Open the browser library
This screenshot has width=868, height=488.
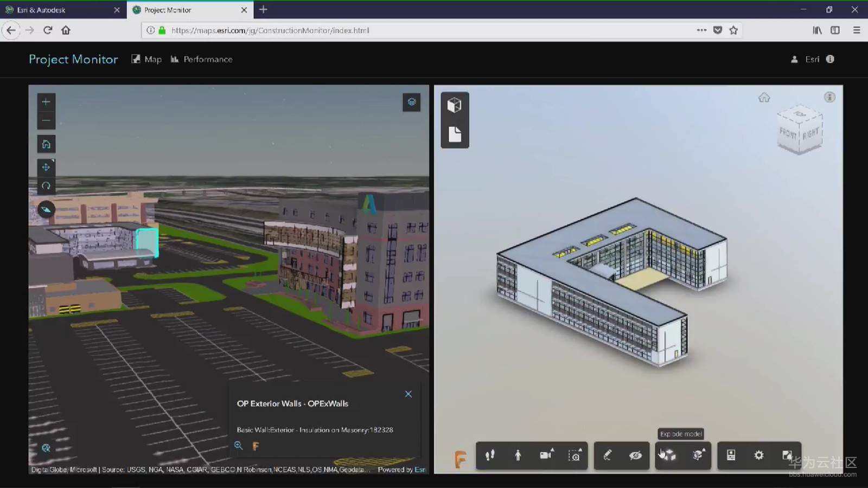pyautogui.click(x=817, y=30)
